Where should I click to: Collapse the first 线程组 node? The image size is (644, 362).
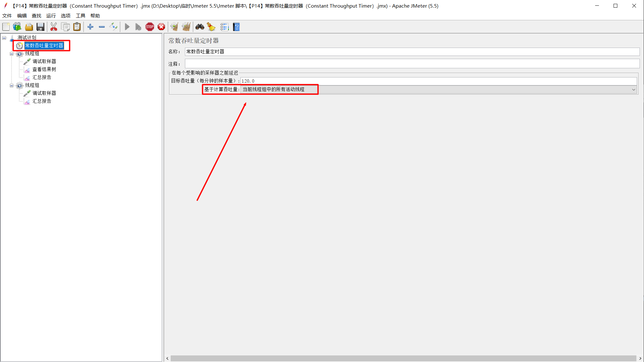(12, 54)
